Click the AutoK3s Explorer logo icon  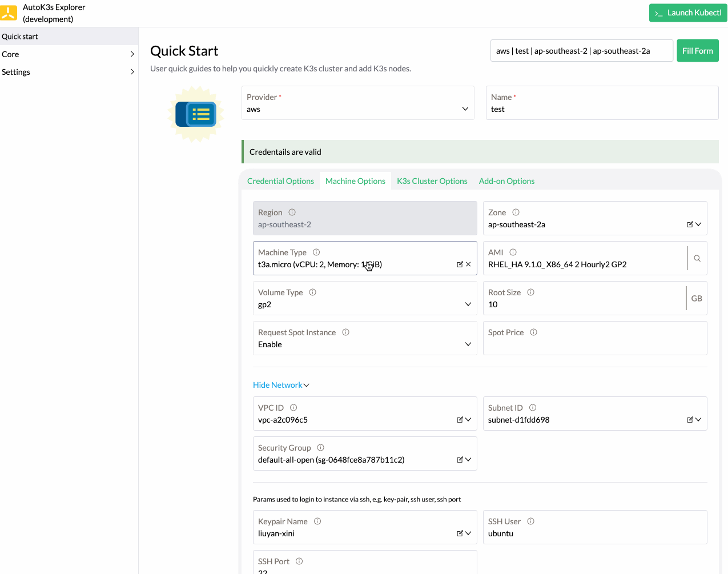[x=9, y=12]
